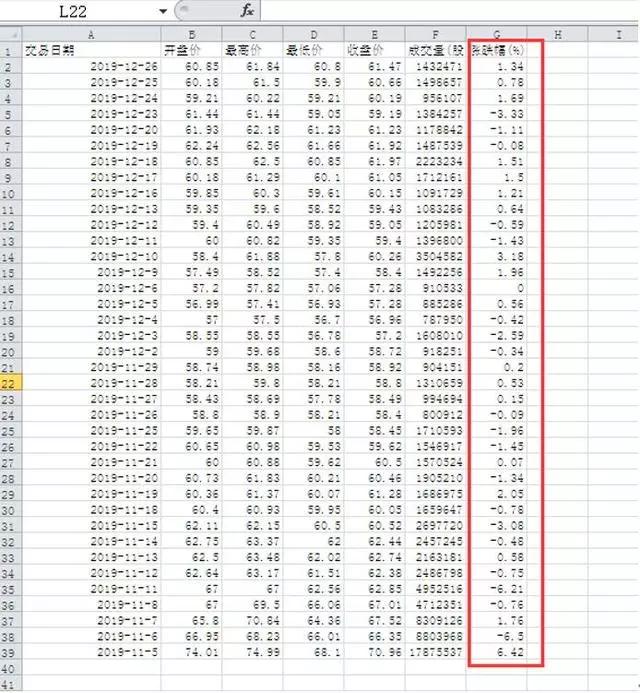Select closing price cell 61.47
Screen dimensions: 640x693
374,66
